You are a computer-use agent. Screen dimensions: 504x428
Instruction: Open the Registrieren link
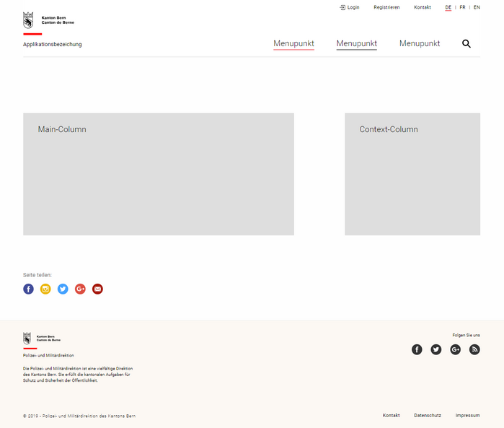(386, 7)
